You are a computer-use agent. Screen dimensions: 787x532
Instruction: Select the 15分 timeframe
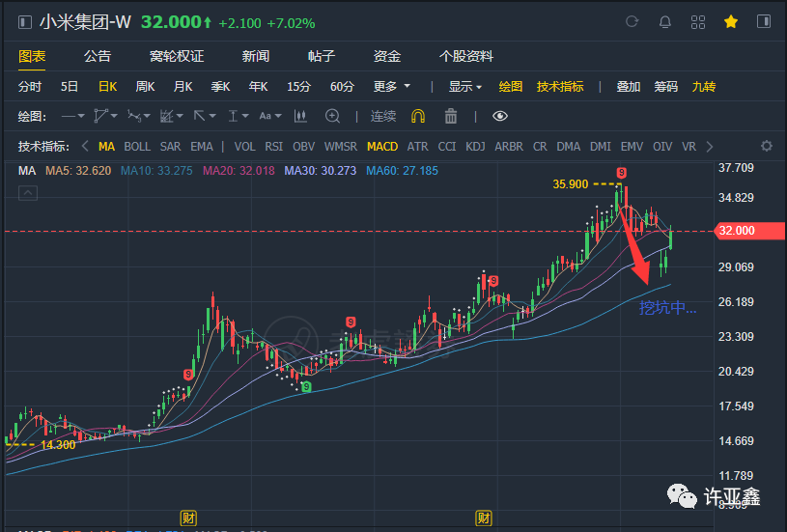click(298, 87)
